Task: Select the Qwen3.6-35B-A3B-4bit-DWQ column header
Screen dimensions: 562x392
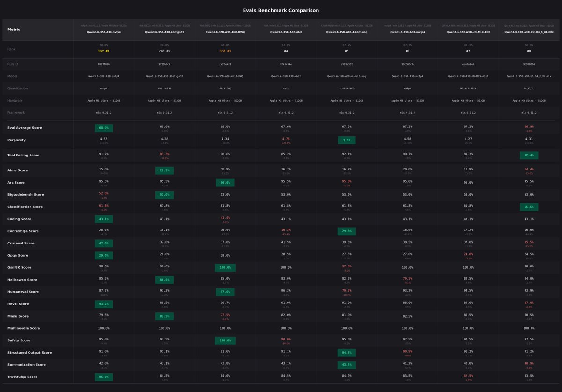Action: tap(225, 32)
